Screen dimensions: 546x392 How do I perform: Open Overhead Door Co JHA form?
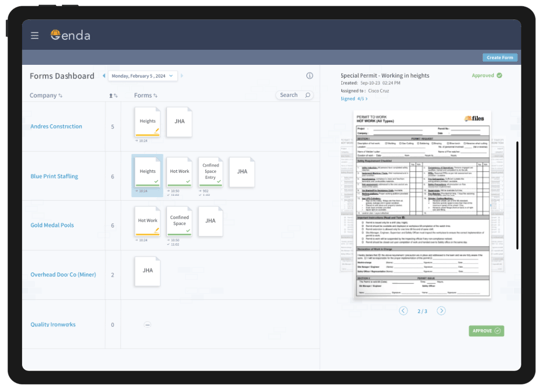click(x=147, y=271)
